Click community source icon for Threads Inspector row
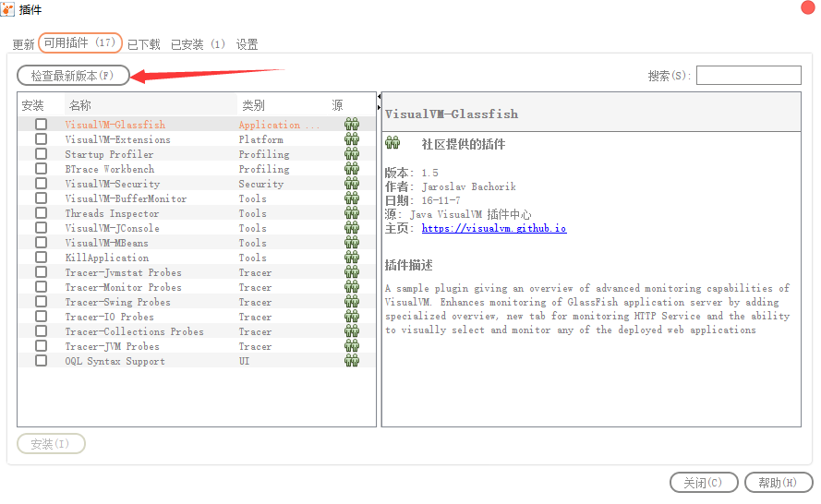Viewport: 821px width, 504px height. coord(352,212)
